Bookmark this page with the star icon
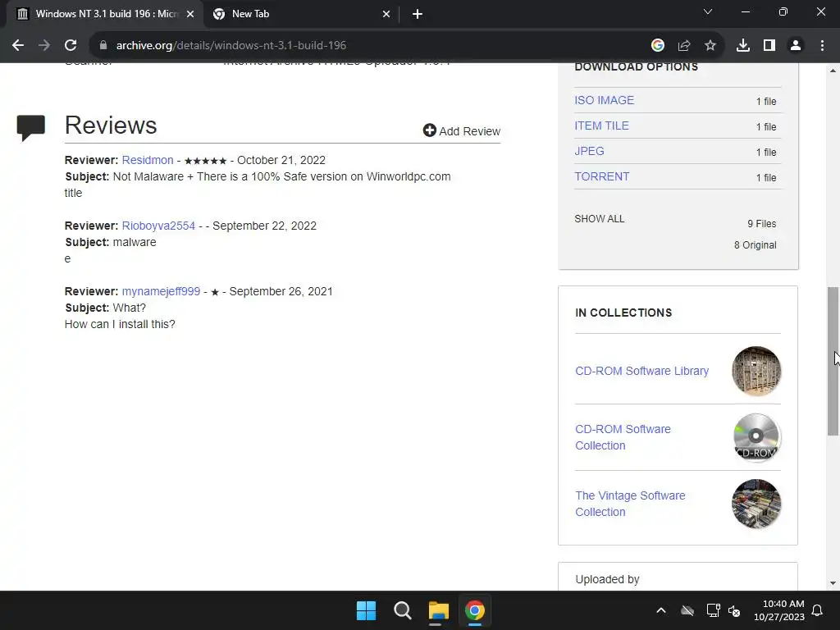The image size is (840, 630). (x=710, y=46)
